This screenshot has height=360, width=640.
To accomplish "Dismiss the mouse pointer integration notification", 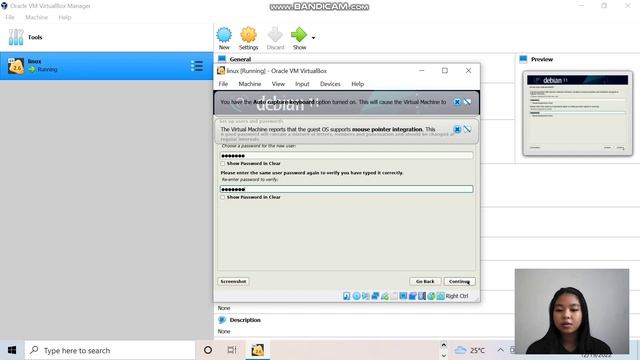I will (x=457, y=129).
